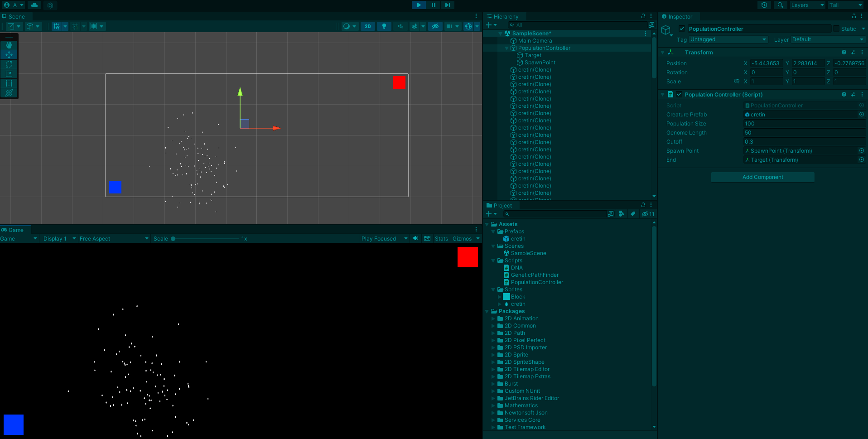Select the Hand tool in Scene toolbar
This screenshot has height=439, width=868.
[x=9, y=45]
